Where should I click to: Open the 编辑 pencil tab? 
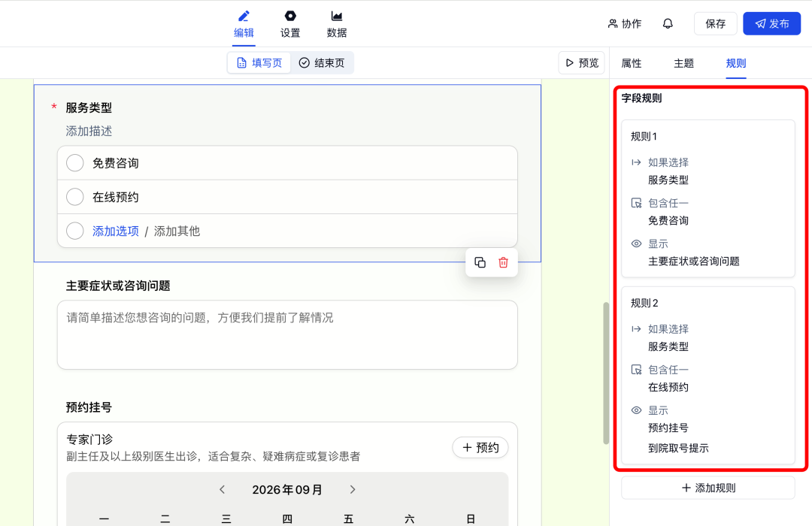click(x=244, y=24)
